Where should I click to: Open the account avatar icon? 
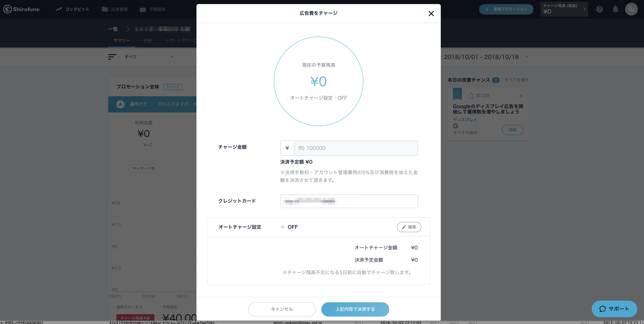(631, 9)
